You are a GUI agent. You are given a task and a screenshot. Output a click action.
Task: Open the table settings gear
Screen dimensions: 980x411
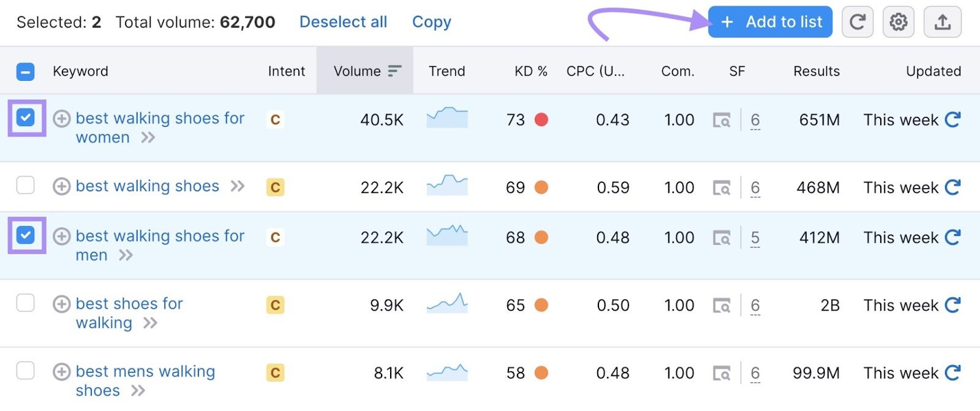tap(899, 22)
